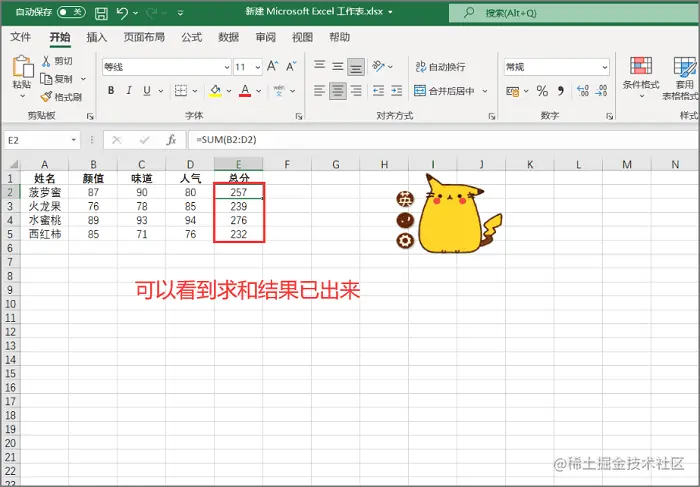
Task: Open the number format 常规 dropdown
Action: (604, 67)
